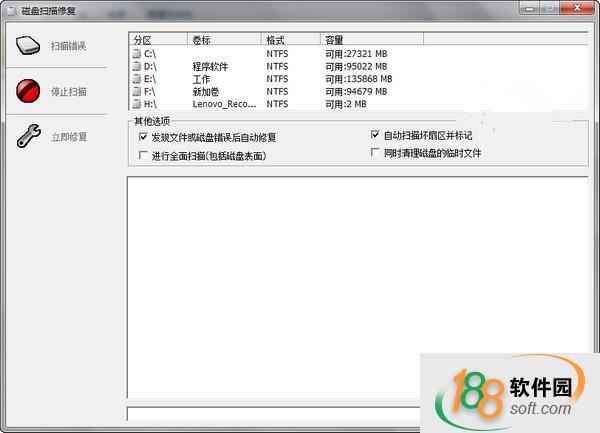Click the 扫描错误 disk icon
600x433 pixels.
pyautogui.click(x=28, y=47)
